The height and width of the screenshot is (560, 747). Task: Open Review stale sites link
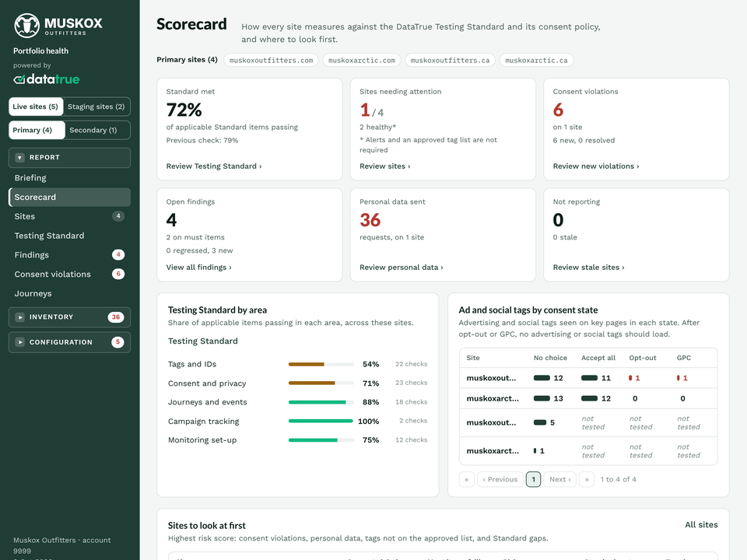pos(588,268)
